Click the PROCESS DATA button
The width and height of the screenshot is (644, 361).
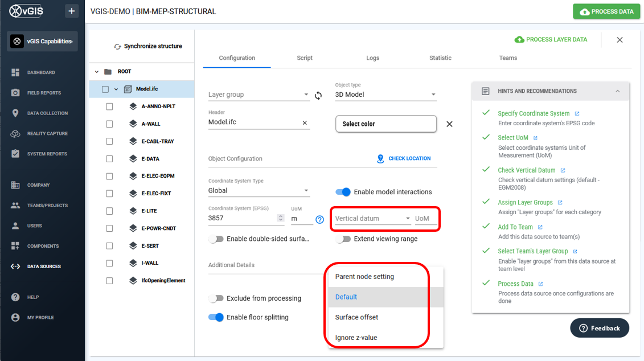coord(606,11)
